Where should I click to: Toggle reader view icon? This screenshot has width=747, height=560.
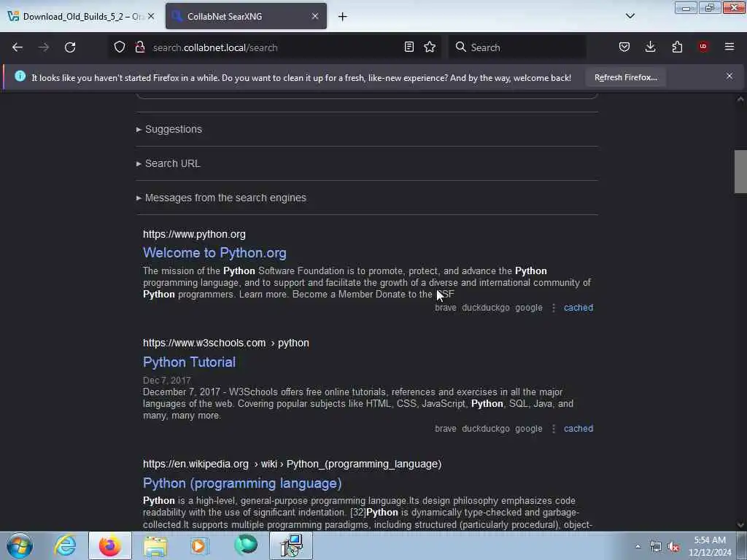(x=409, y=47)
